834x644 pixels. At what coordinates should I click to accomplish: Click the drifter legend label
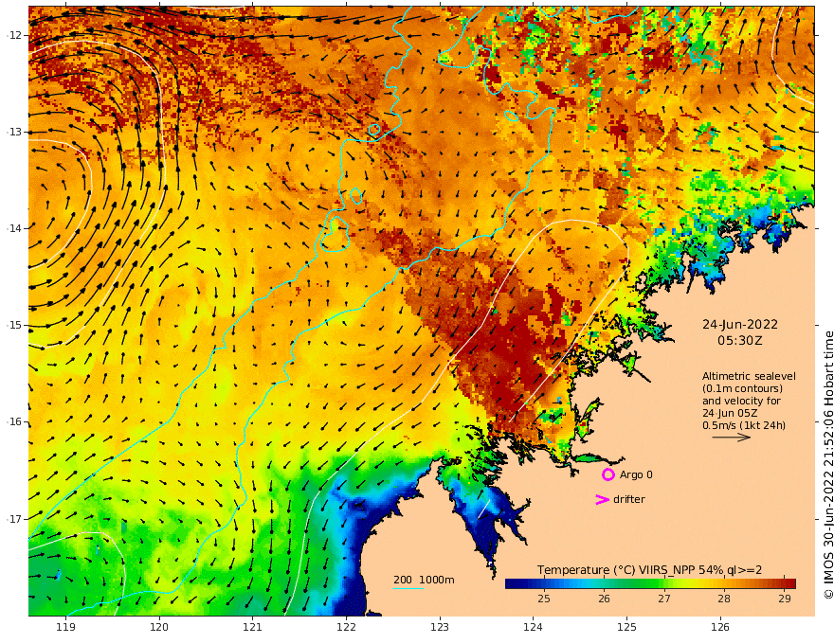(x=629, y=499)
